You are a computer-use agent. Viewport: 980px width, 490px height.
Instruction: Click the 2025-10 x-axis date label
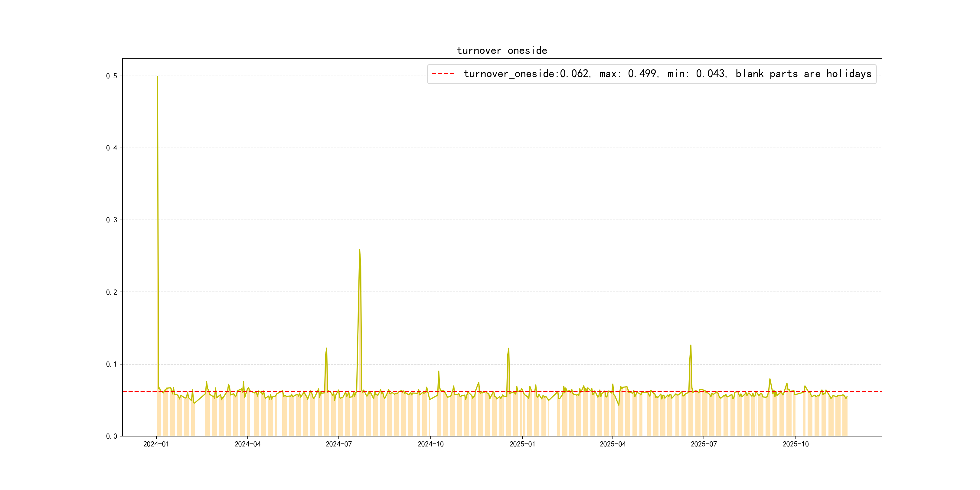point(795,444)
